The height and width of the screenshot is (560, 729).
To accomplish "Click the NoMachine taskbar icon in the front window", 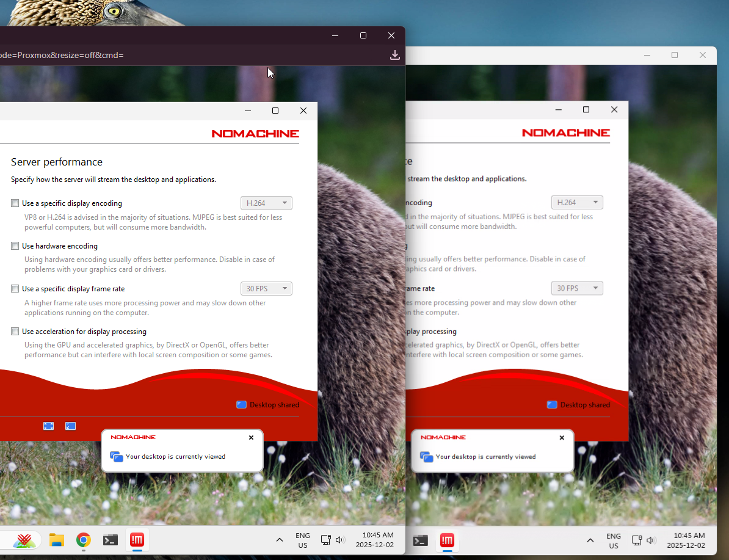I will click(137, 540).
